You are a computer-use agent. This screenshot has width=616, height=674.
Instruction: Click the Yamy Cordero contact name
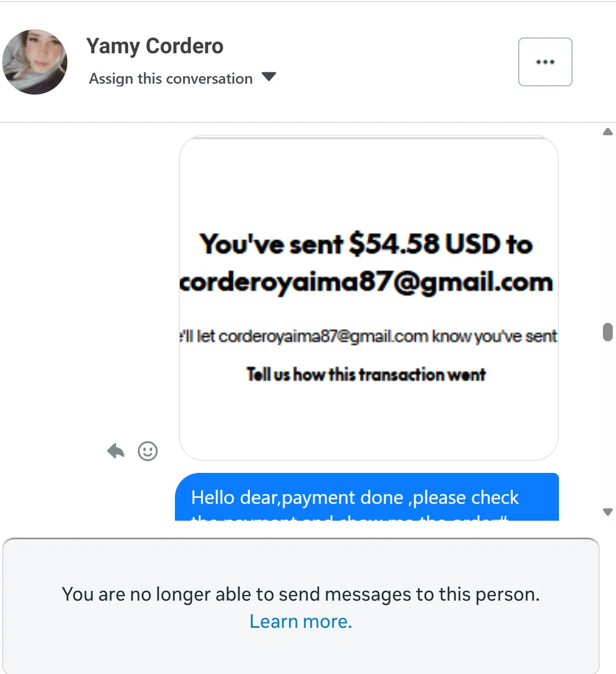tap(155, 46)
